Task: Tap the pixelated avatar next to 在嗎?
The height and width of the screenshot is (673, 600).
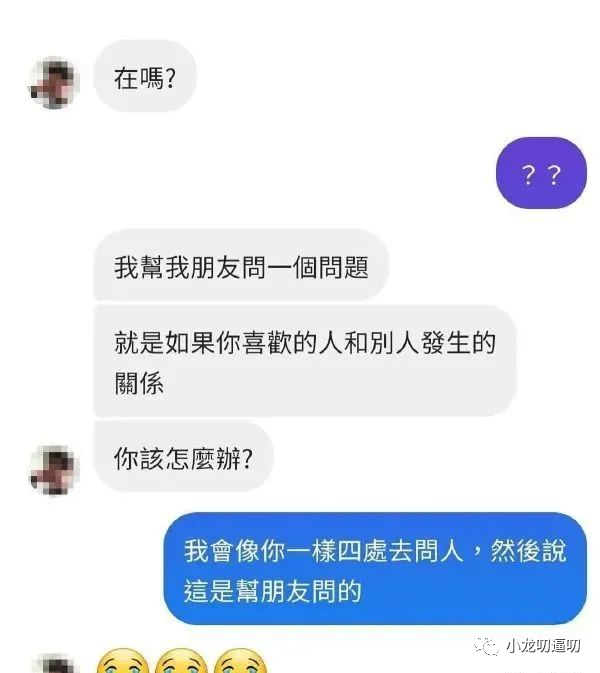Action: click(54, 82)
